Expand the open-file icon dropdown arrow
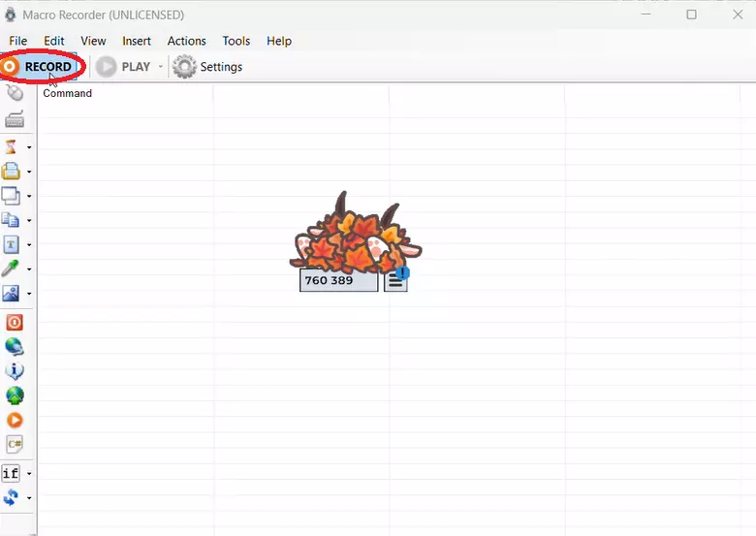 coord(29,172)
